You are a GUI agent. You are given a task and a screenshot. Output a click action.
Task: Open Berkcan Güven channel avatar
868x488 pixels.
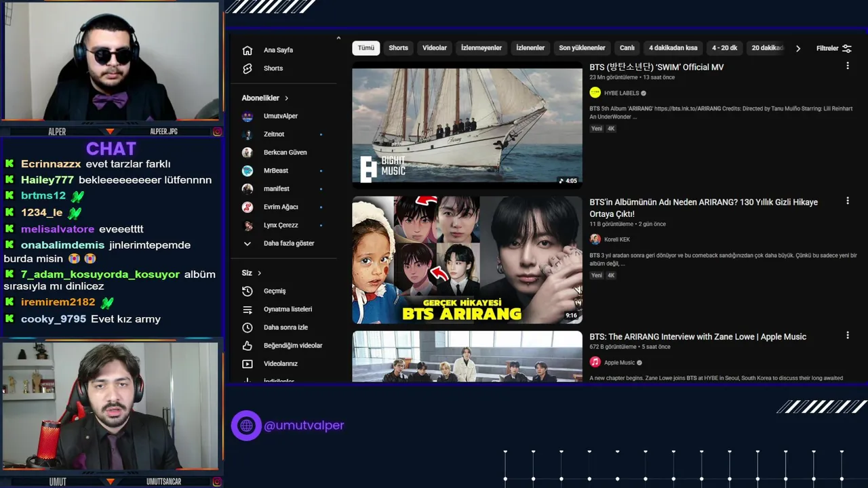248,152
